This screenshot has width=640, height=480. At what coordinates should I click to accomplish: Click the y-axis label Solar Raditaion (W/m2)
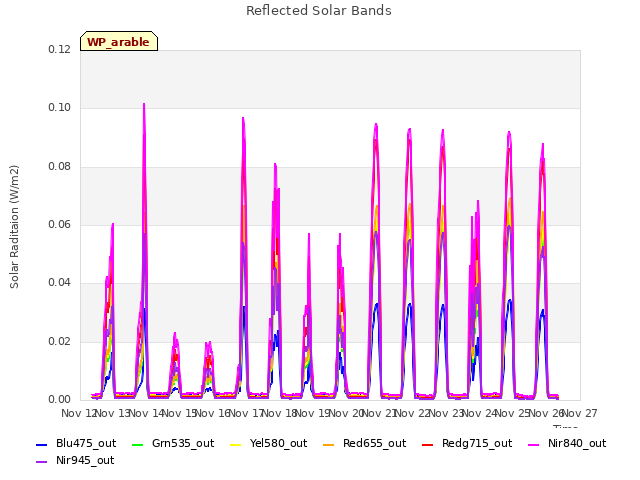click(x=14, y=227)
